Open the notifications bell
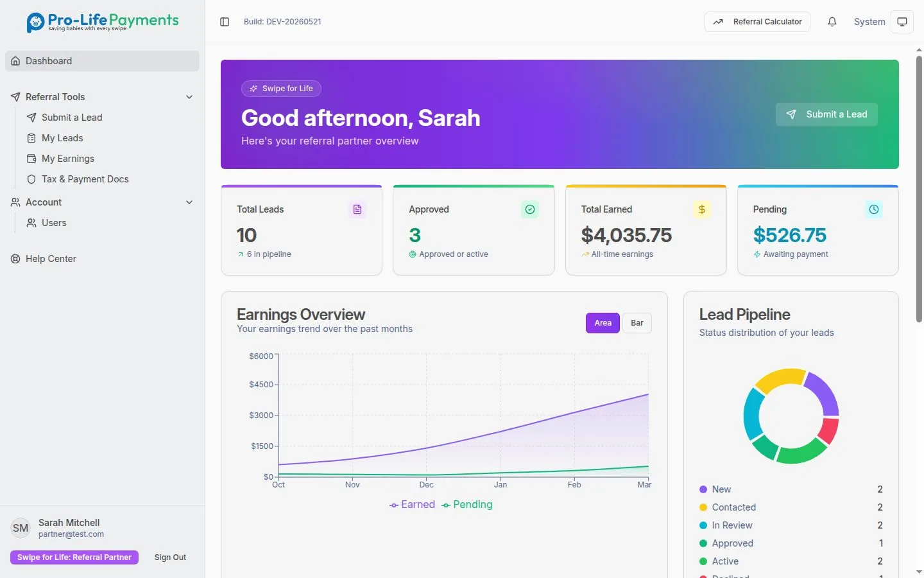 coord(832,22)
